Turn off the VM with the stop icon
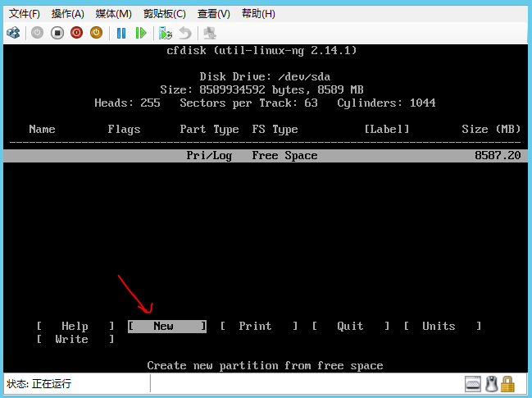 tap(57, 33)
